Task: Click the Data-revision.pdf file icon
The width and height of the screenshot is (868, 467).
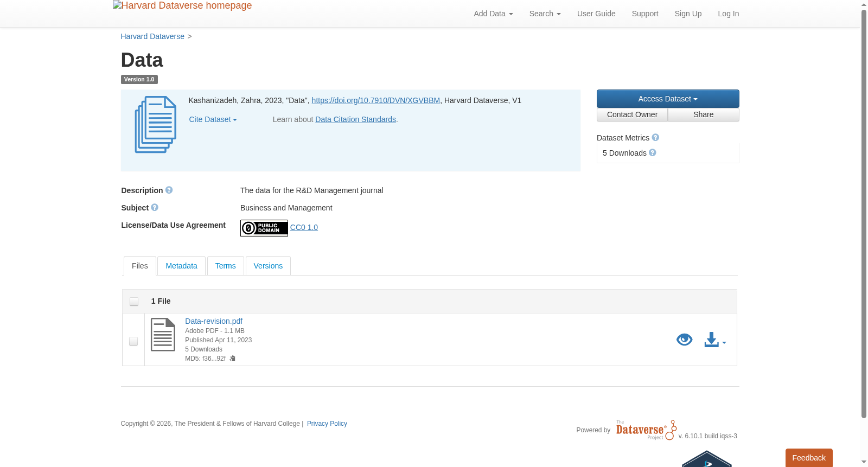Action: pyautogui.click(x=163, y=335)
